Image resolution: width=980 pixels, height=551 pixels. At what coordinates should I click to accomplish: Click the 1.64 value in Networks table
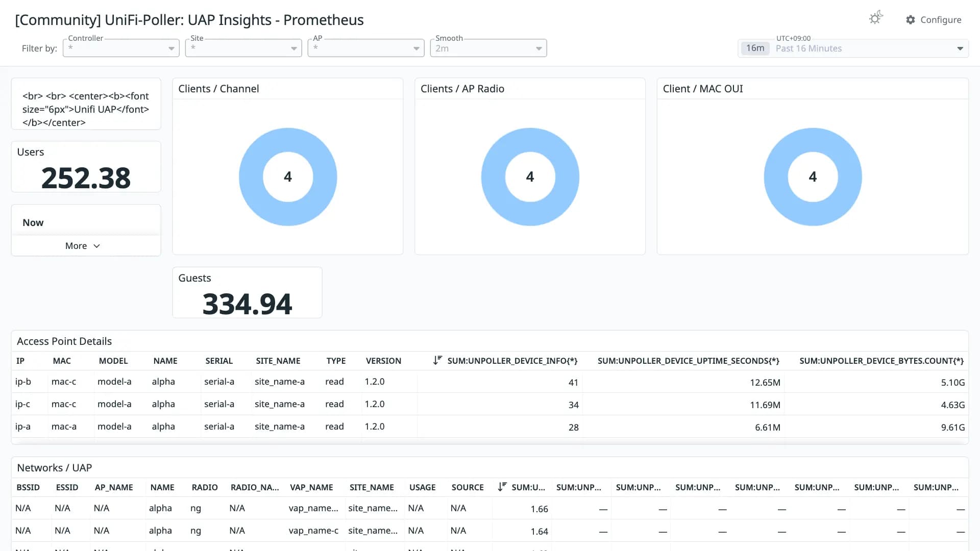(540, 532)
